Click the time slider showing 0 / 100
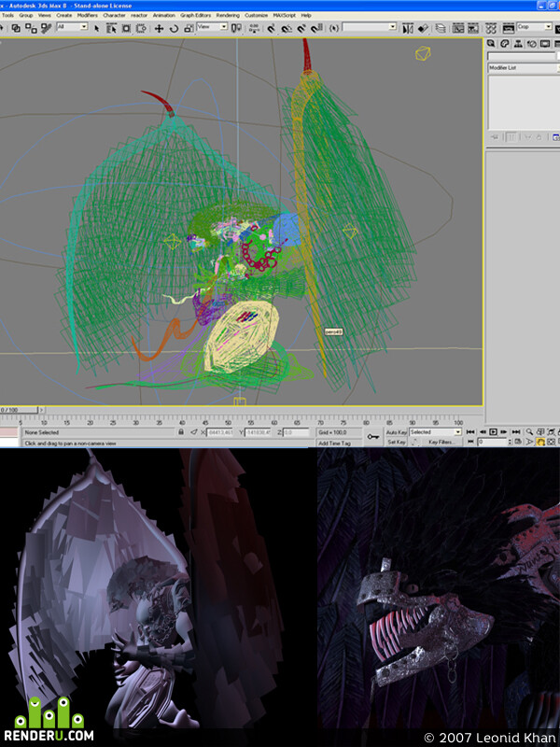 coord(19,410)
